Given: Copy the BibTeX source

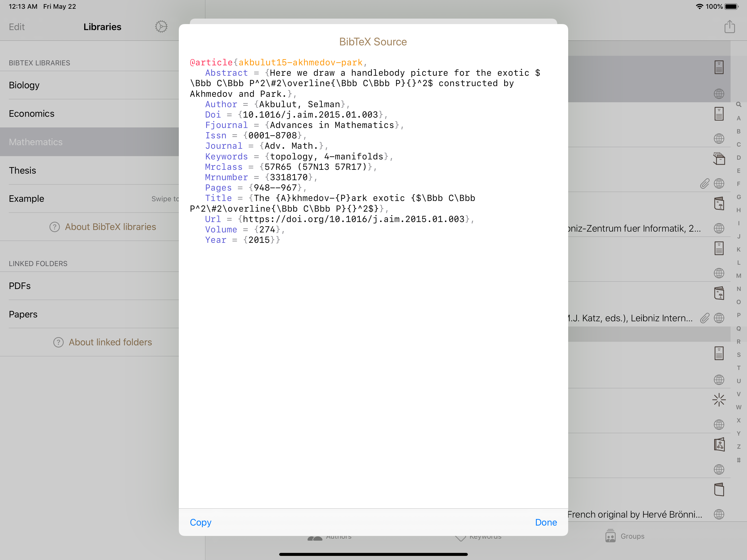Looking at the screenshot, I should coord(200,522).
